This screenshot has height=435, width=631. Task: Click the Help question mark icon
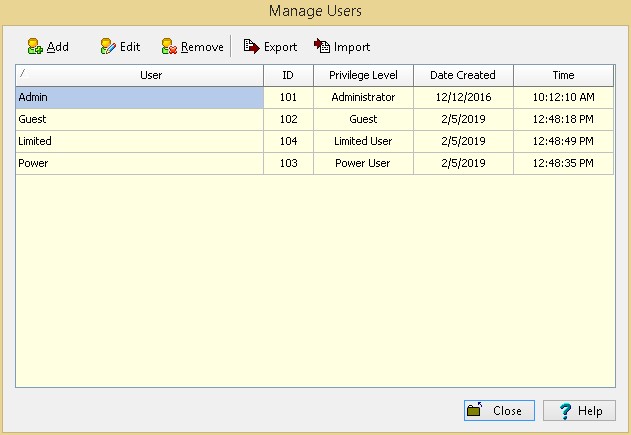click(x=564, y=411)
